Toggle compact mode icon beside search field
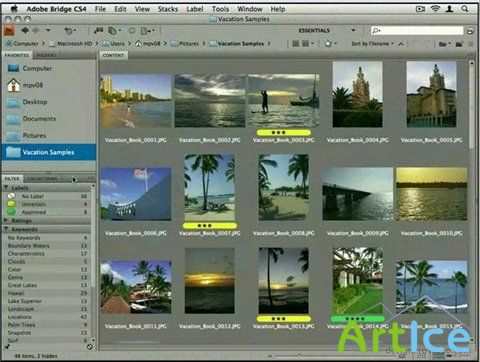 [470, 32]
